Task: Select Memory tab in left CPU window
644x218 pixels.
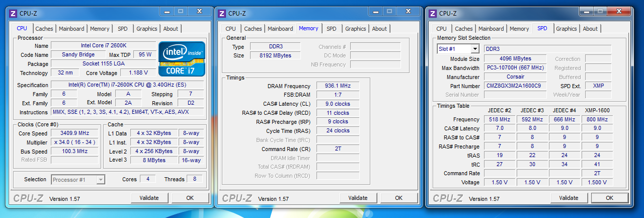Action: tap(100, 29)
